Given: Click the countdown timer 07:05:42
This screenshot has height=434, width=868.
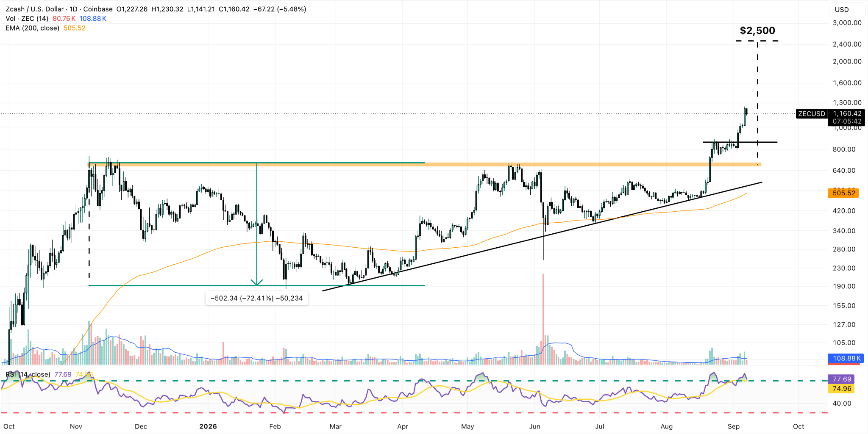Looking at the screenshot, I should (847, 122).
